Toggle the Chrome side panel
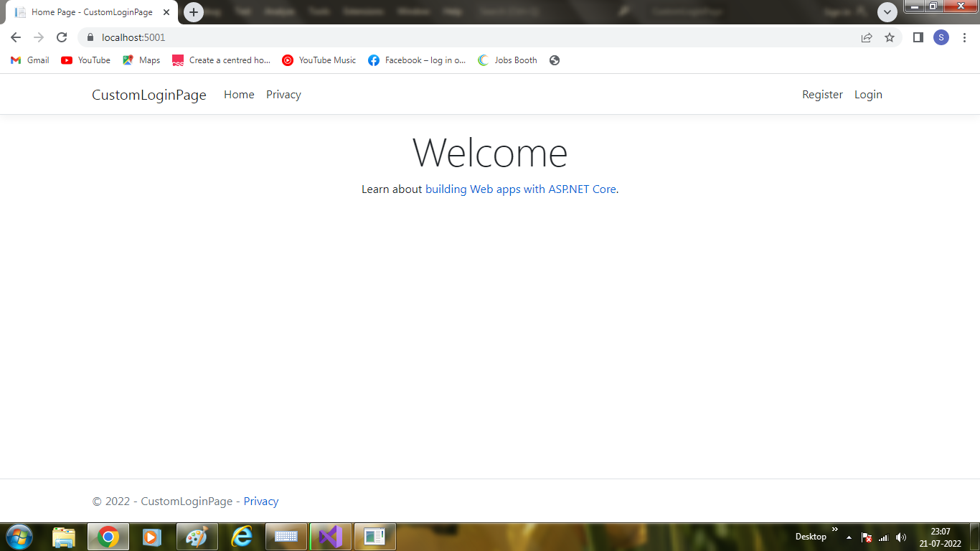Screen dimensions: 980x551 (x=918, y=37)
